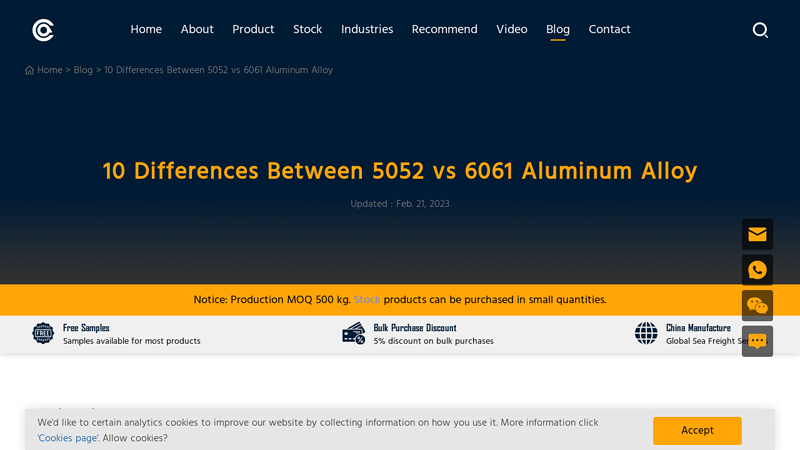Open the WeChat side icon

coord(757,306)
